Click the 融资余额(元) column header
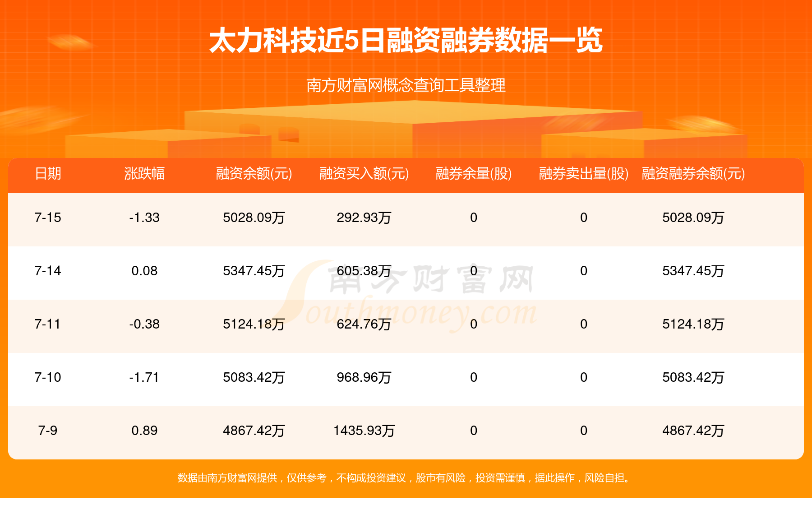 pyautogui.click(x=254, y=173)
